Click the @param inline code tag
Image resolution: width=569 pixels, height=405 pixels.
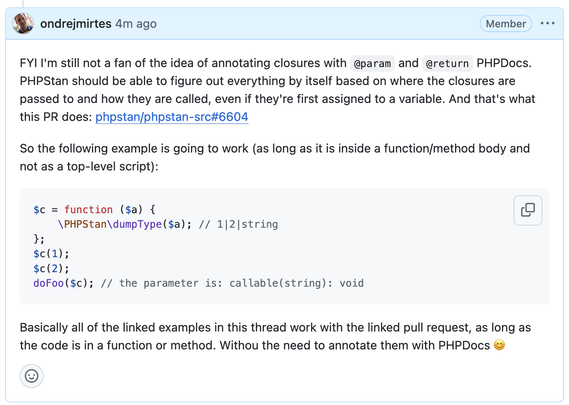point(372,64)
